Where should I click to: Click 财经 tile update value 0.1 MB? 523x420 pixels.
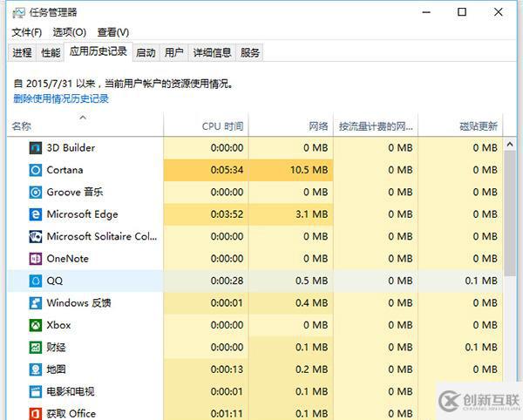tap(481, 348)
